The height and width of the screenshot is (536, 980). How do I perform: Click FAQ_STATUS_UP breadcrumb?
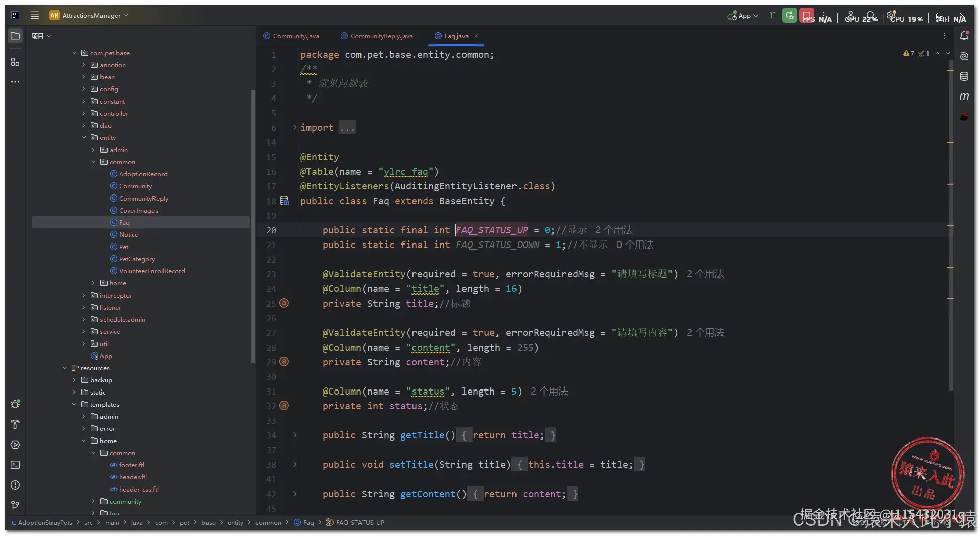point(355,522)
